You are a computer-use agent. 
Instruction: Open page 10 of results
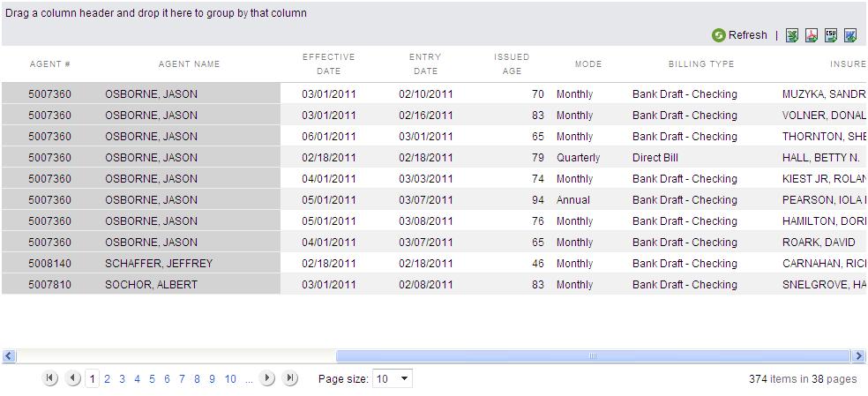(x=230, y=379)
